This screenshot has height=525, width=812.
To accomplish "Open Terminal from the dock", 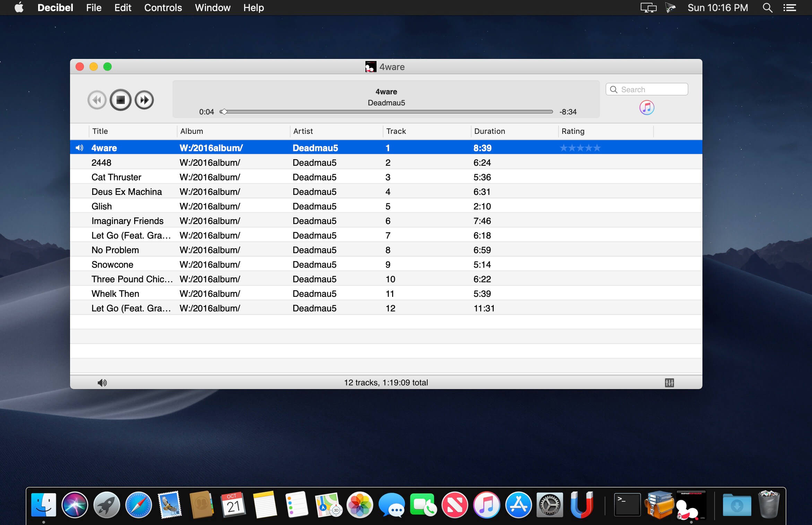I will (x=627, y=504).
